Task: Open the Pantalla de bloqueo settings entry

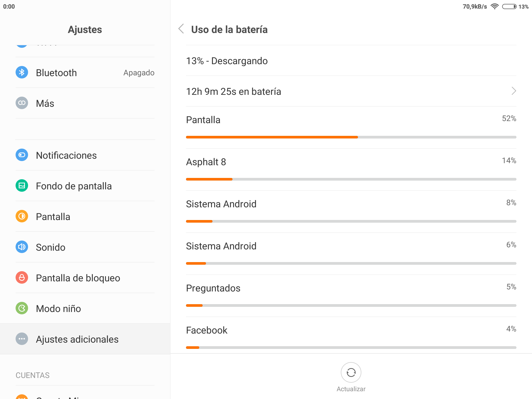Action: (85, 278)
